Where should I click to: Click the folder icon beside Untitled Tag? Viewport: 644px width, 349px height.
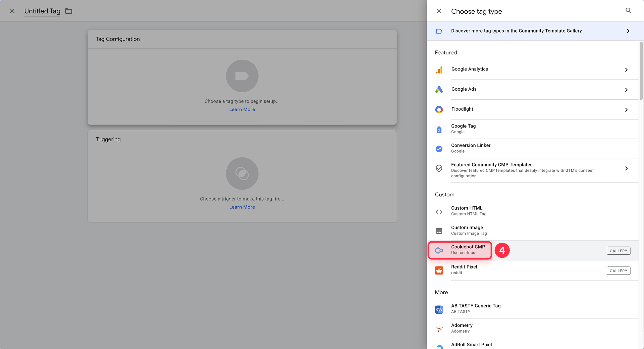point(69,11)
